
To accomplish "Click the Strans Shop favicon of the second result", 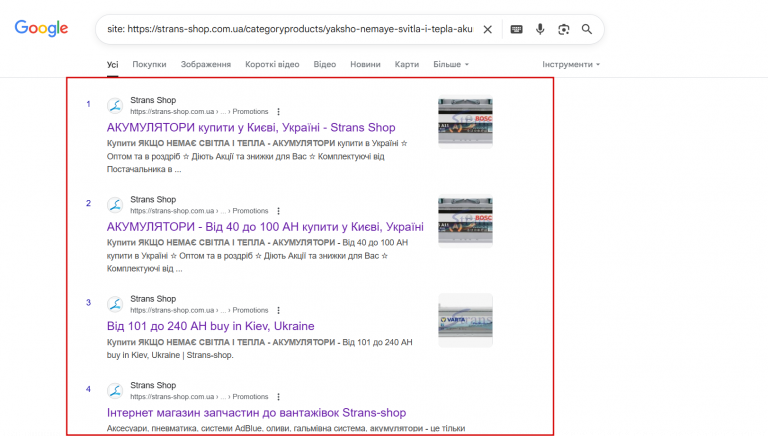I will pos(115,205).
